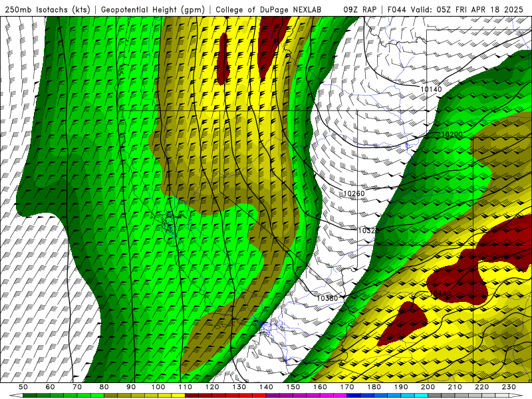
Task: Click the 'Geopotential Height (gpm)' header text
Action: pos(153,9)
